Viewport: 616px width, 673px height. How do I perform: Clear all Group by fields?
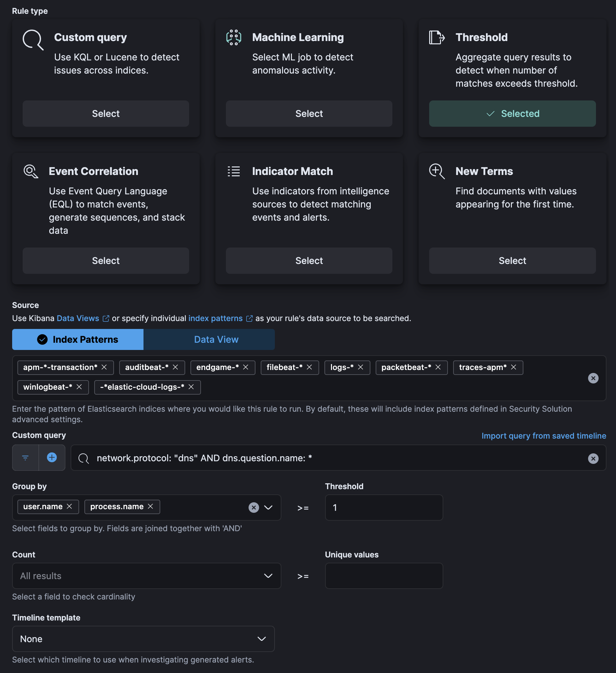(254, 508)
